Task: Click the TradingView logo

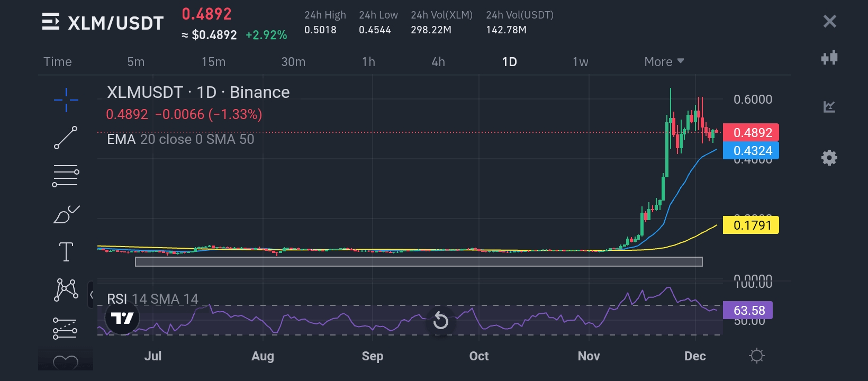Action: coord(122,318)
